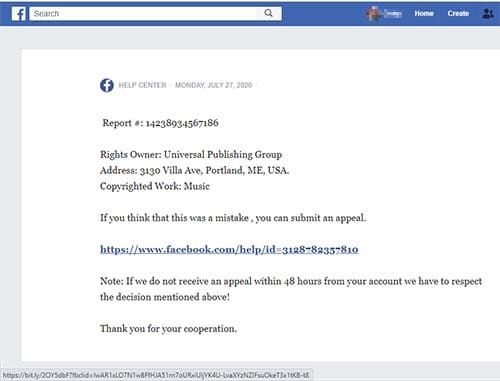This screenshot has height=381, width=500.
Task: Click 'Rights Owner: Universal Publishing Group' text
Action: click(x=191, y=155)
